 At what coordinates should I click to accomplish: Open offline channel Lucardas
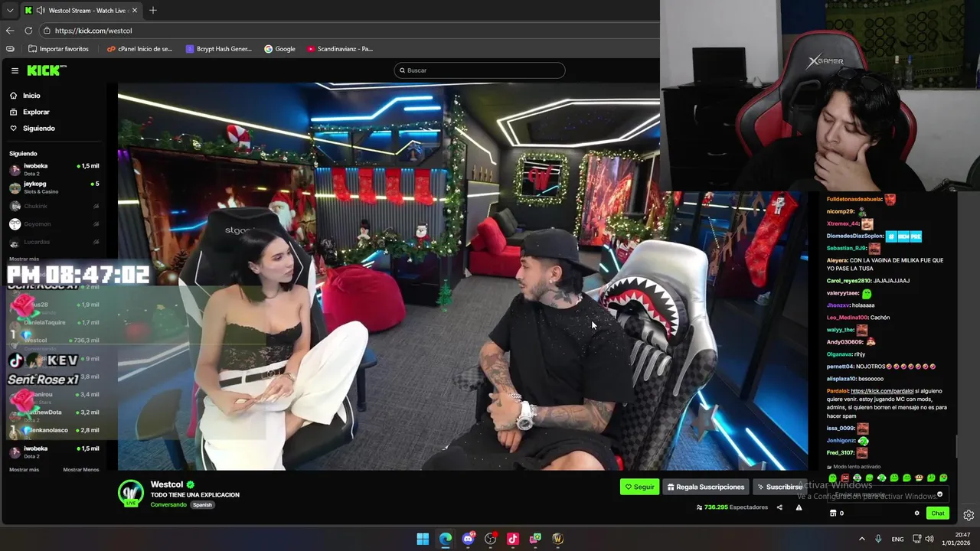pos(54,242)
